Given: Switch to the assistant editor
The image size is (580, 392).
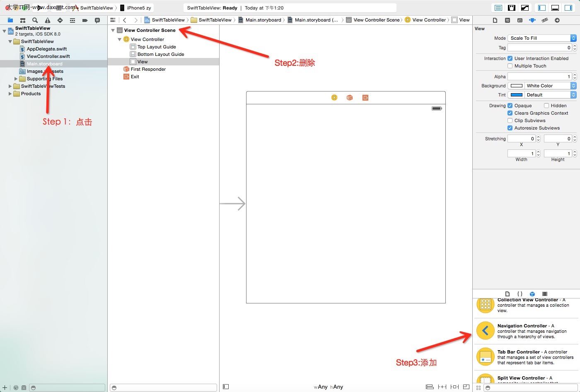Looking at the screenshot, I should [512, 8].
